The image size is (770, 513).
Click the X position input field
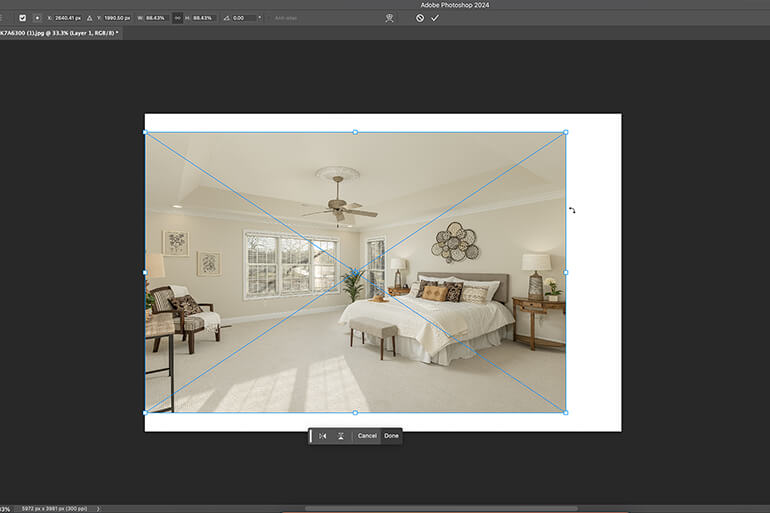coord(68,18)
